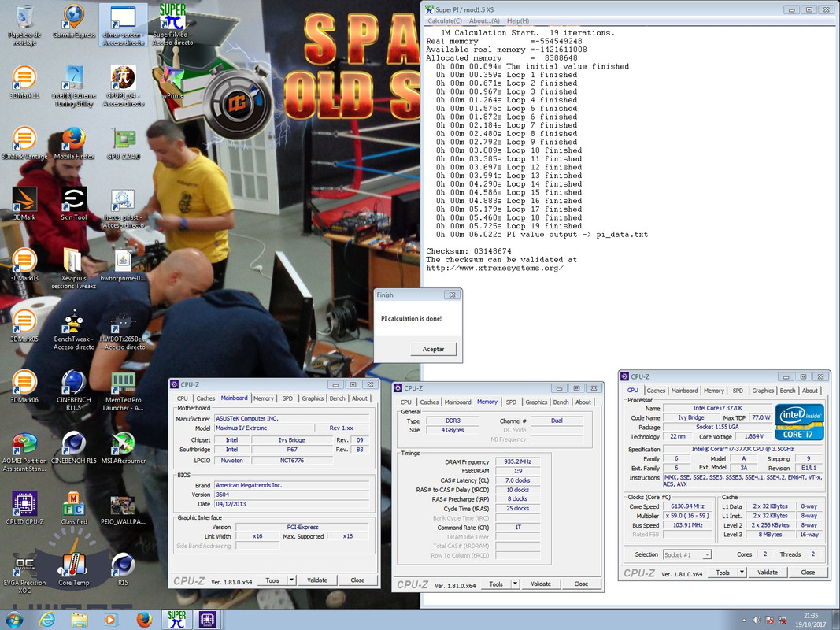Expand Tools dropdown arrow in Mainboard CPU-Z window

point(292,580)
